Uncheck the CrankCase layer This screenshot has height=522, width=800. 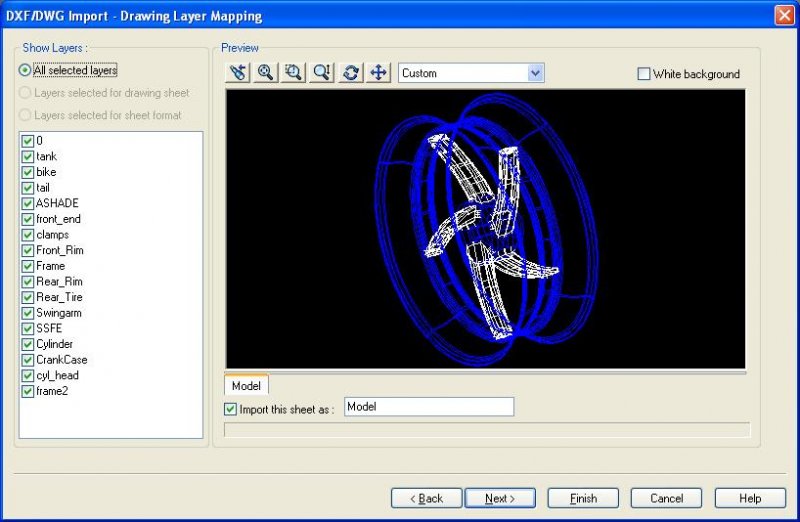(28, 360)
